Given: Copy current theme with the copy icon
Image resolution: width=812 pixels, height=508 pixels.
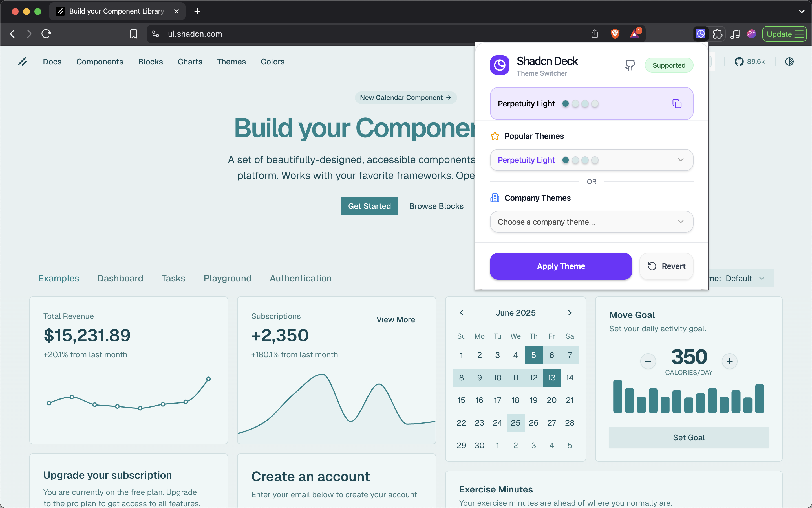Looking at the screenshot, I should (677, 104).
